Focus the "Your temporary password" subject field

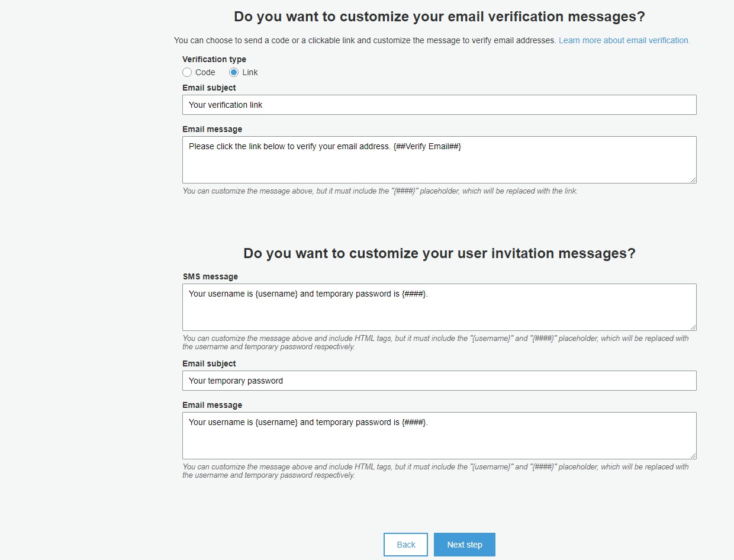coord(439,381)
